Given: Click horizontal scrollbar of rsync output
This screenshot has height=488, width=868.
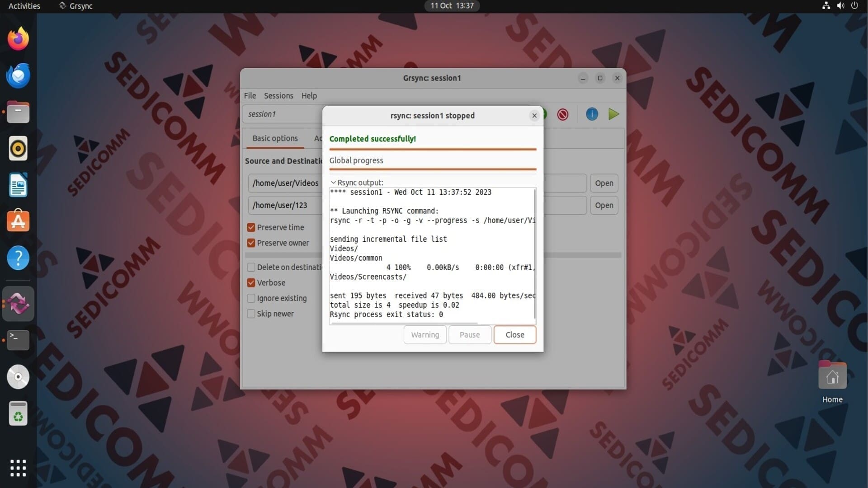Looking at the screenshot, I should [404, 324].
